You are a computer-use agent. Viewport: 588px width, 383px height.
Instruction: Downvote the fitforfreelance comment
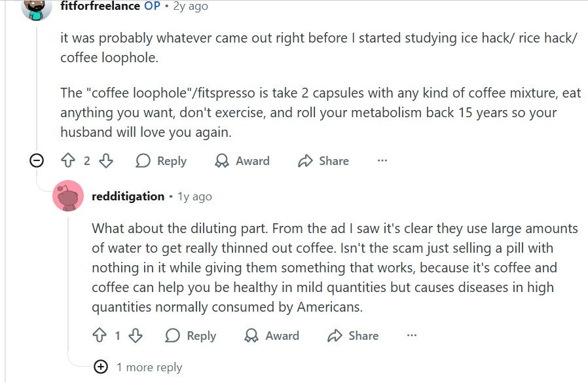pyautogui.click(x=106, y=161)
